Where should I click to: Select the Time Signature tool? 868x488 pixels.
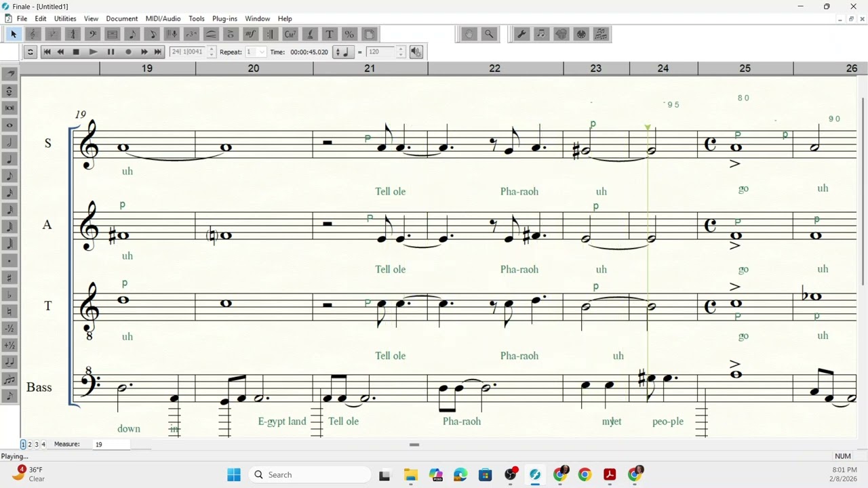[x=73, y=34]
